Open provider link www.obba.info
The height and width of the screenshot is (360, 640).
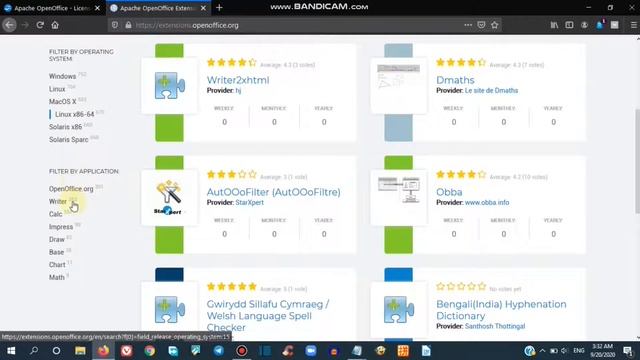[x=487, y=202]
